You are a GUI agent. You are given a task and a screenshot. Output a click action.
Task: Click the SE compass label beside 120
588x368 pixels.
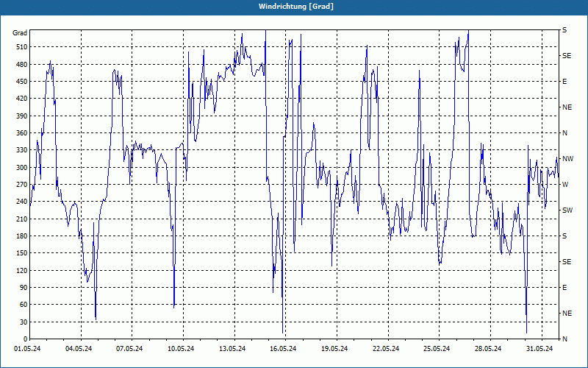click(x=567, y=262)
